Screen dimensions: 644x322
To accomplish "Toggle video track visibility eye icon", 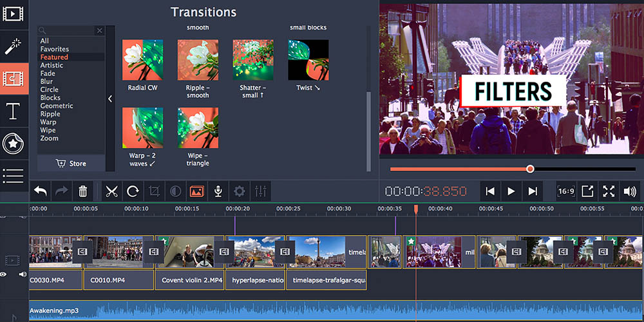I will (3, 274).
